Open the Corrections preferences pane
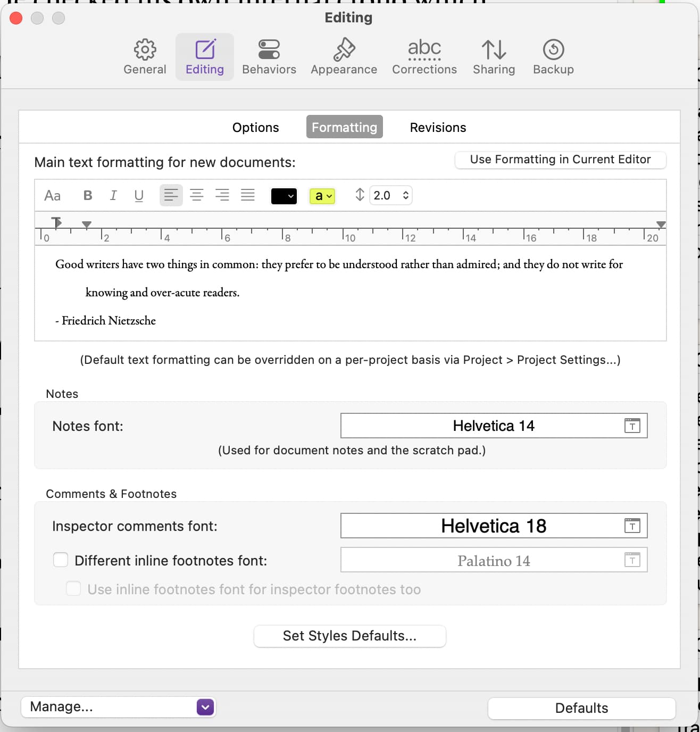Viewport: 700px width, 732px height. pos(424,57)
